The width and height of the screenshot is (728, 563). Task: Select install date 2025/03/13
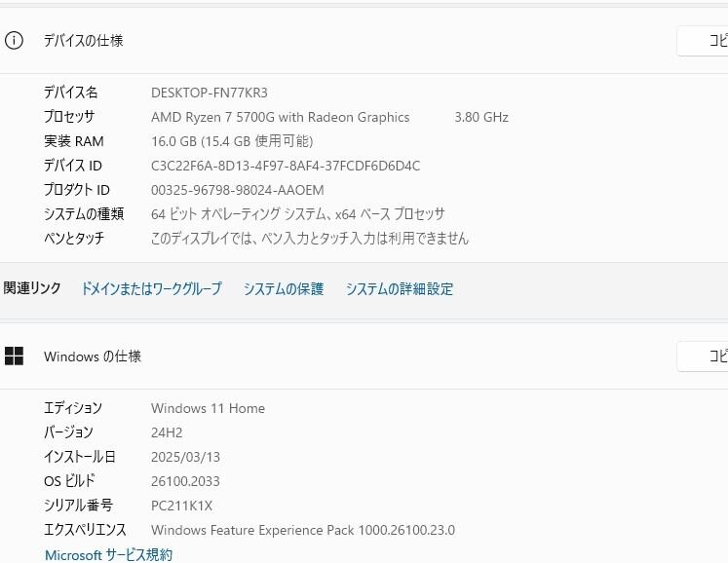click(186, 457)
